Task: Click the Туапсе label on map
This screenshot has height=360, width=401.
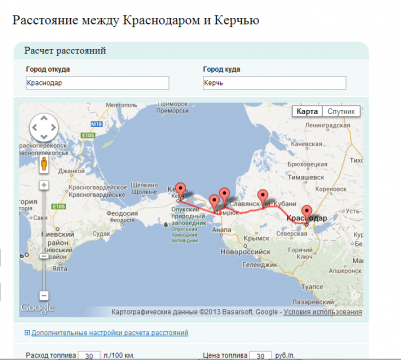Action: (312, 287)
